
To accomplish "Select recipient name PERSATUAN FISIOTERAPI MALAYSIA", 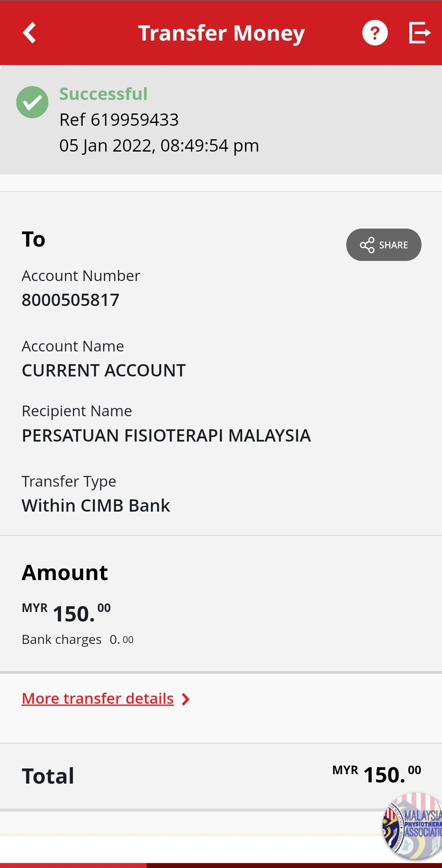I will [x=166, y=435].
